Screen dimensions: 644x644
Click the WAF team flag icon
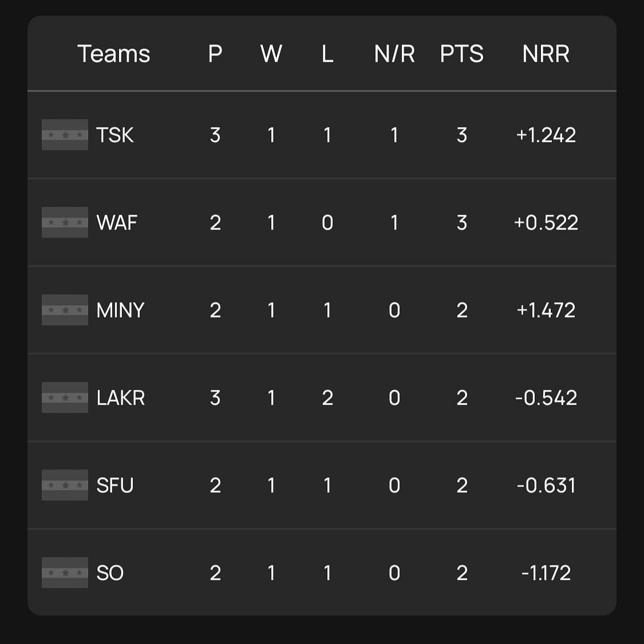tap(65, 223)
